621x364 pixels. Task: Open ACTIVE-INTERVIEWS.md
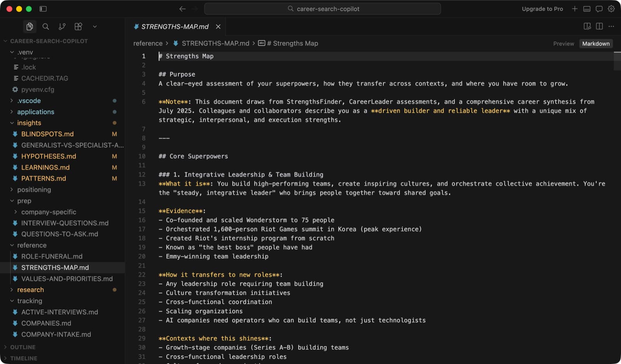pyautogui.click(x=59, y=312)
